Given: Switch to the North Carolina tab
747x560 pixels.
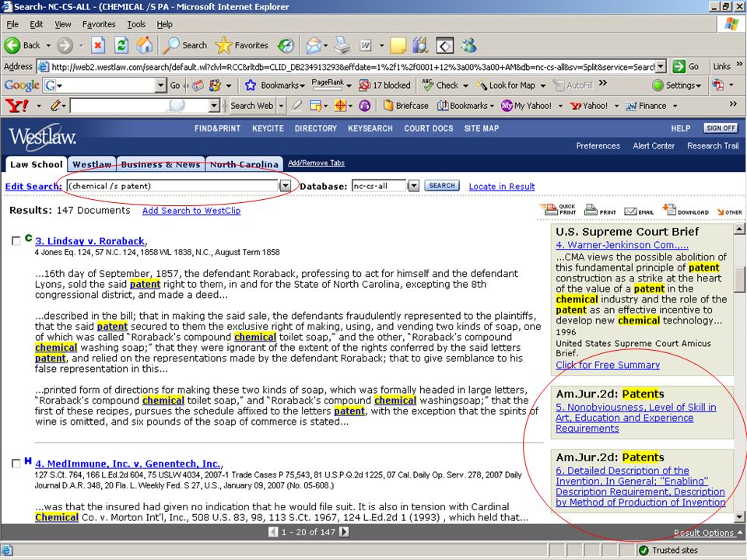Looking at the screenshot, I should tap(244, 164).
